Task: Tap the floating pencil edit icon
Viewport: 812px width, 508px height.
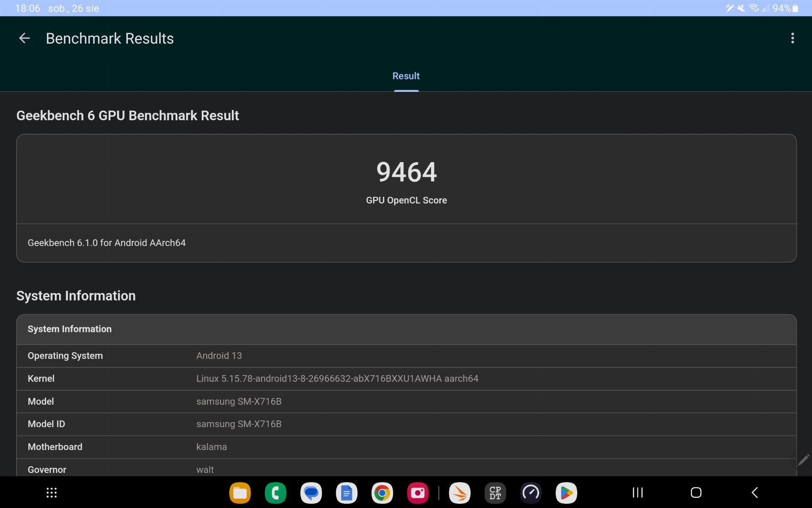Action: pyautogui.click(x=803, y=460)
